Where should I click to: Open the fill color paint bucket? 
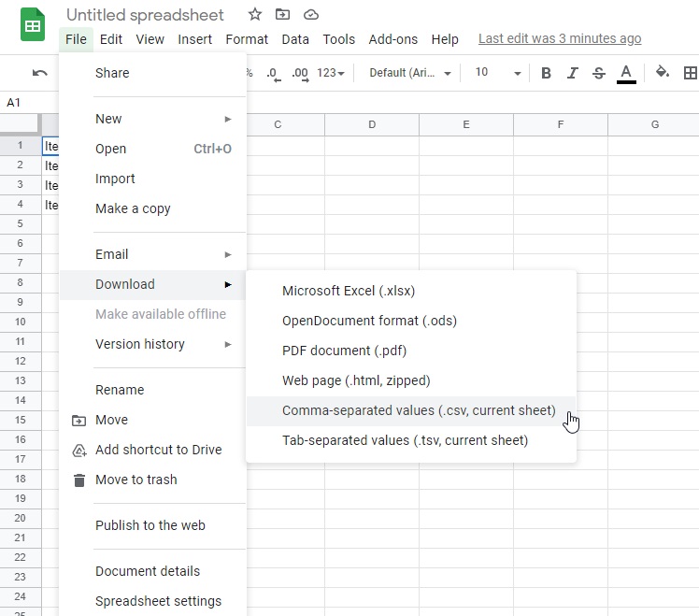tap(663, 73)
